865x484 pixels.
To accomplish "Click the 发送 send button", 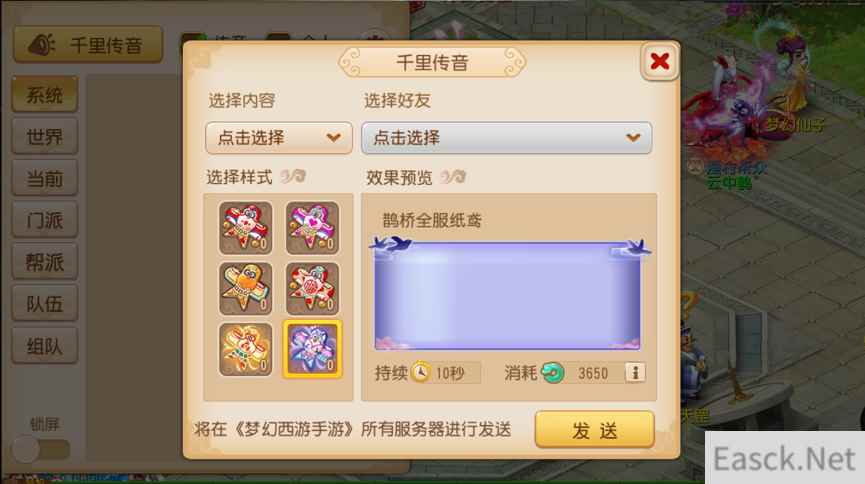I will coord(595,429).
